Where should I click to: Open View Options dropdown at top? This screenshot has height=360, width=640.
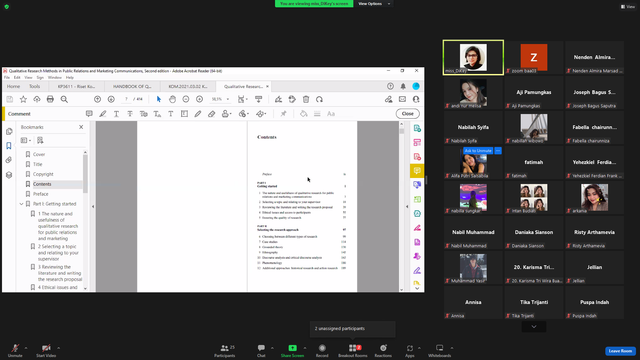(x=373, y=4)
